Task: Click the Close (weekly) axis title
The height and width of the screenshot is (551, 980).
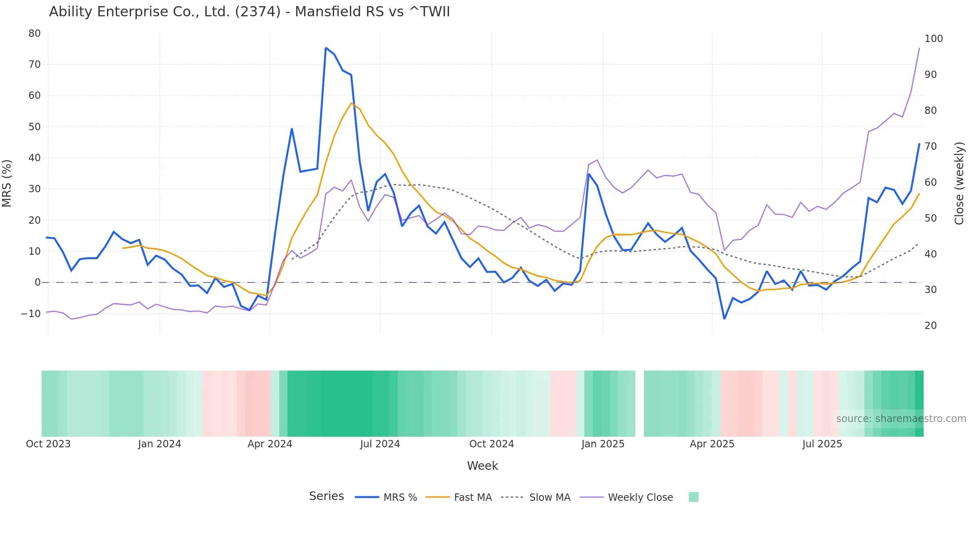Action: point(959,183)
